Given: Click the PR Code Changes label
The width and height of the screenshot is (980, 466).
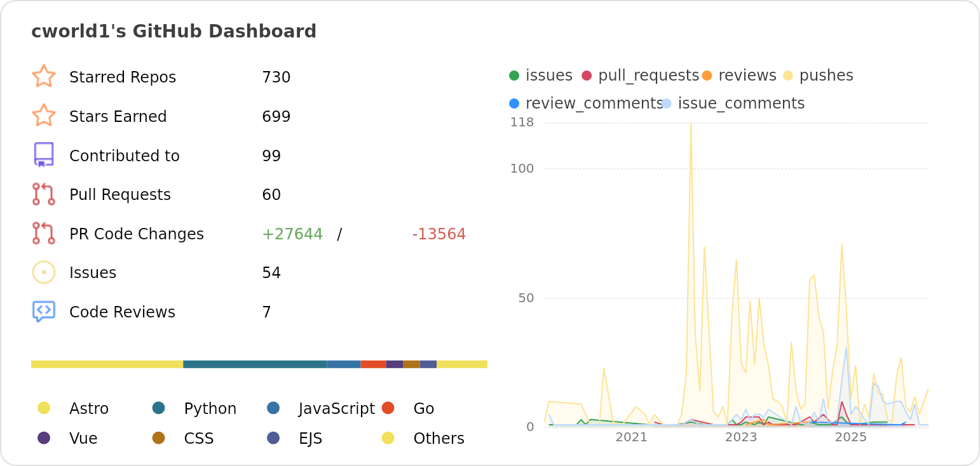Looking at the screenshot, I should (x=137, y=234).
